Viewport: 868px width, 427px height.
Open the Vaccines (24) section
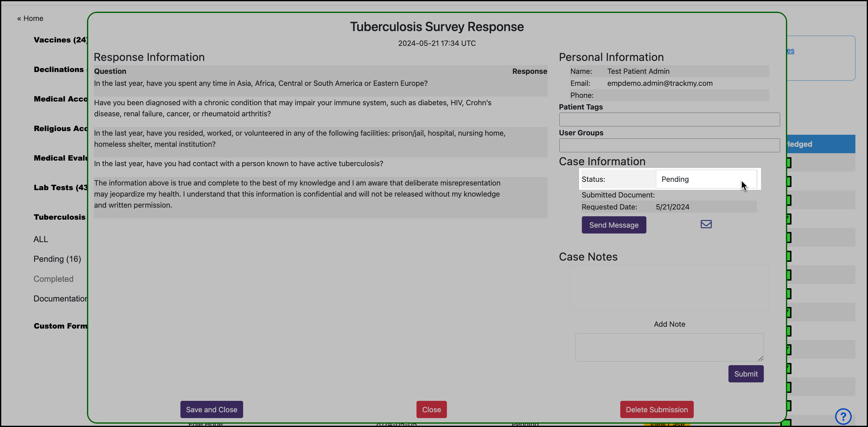tap(60, 40)
